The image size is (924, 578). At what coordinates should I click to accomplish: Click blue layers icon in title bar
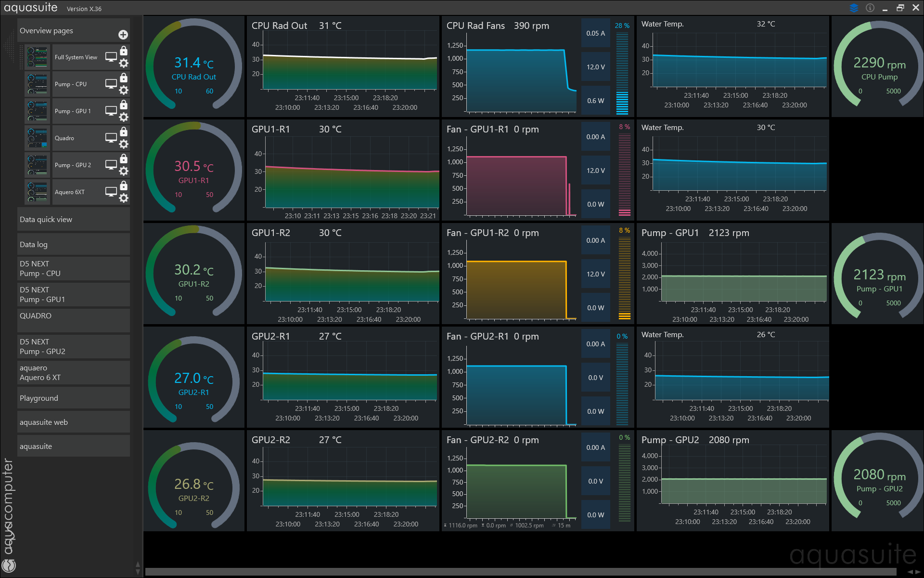click(854, 8)
